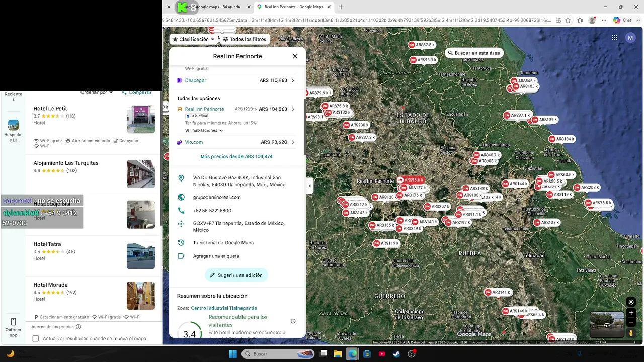This screenshot has height=362, width=644.
Task: Click the phone icon beside +52 55 5321 5800
Action: [181, 211]
